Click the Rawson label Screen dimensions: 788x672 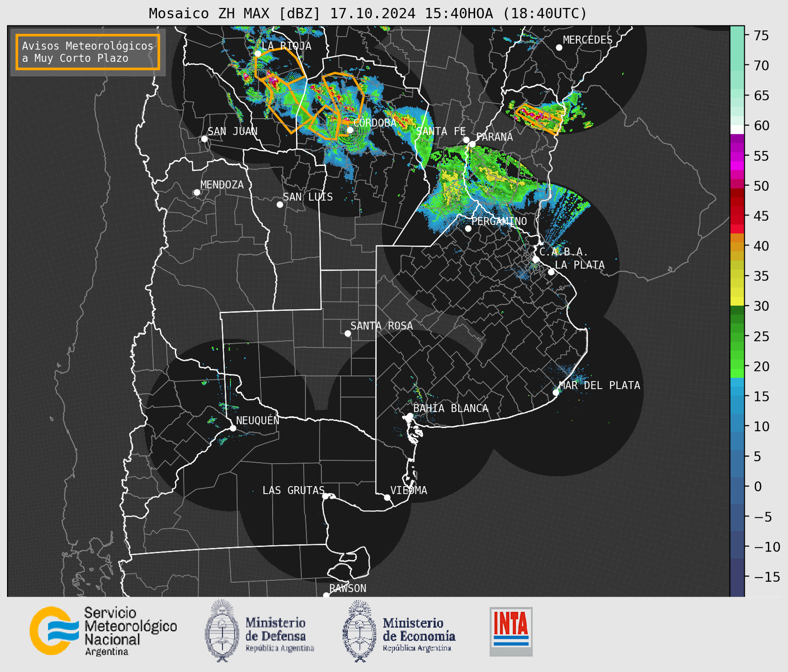pos(348,588)
